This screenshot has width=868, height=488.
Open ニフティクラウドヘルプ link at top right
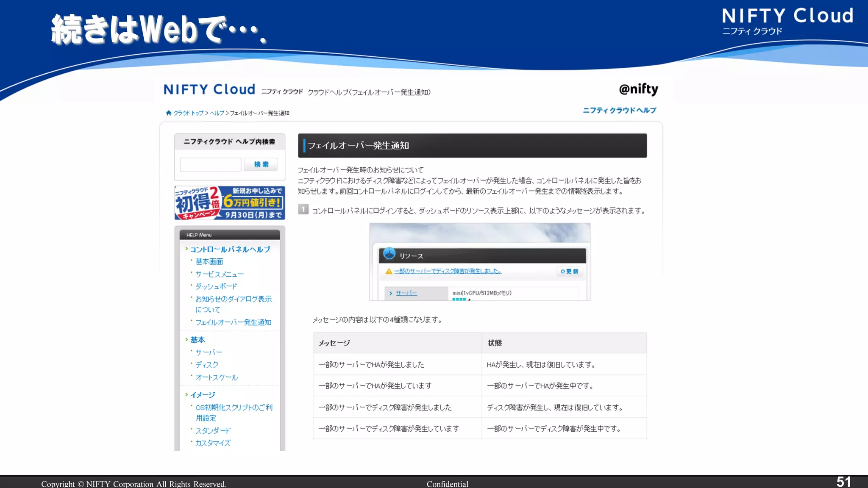tap(619, 110)
